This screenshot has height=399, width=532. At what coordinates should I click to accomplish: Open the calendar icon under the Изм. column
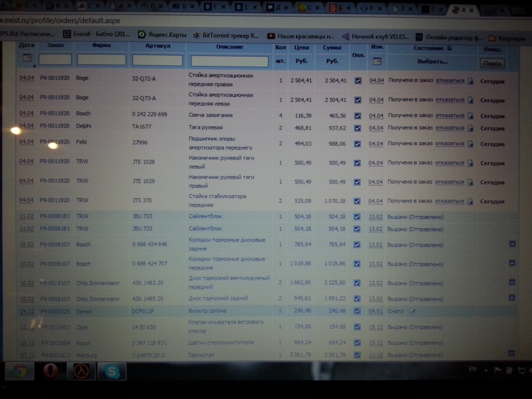[x=377, y=62]
